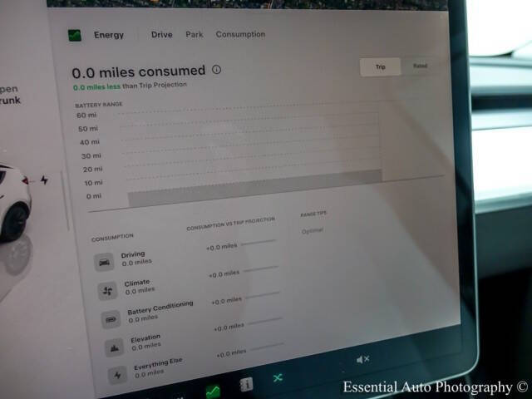Screen dimensions: 532x399
Task: Open the Drive tab
Action: (162, 35)
